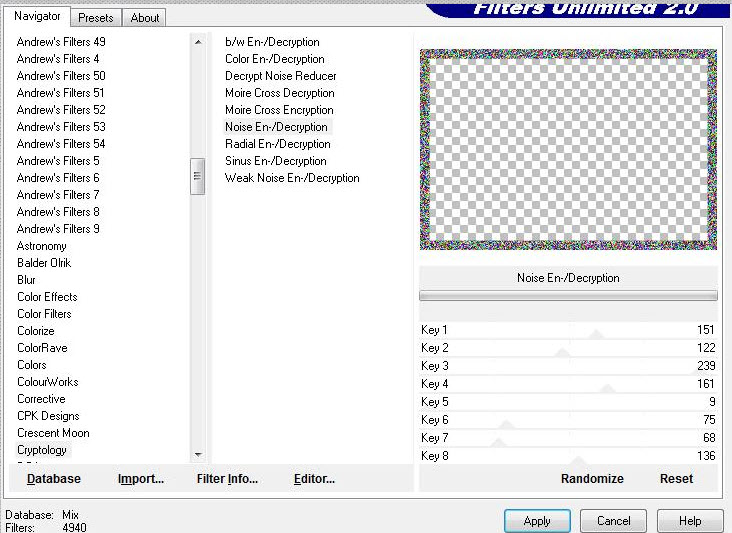Adjust the Key 7 slider
The image size is (732, 533).
(x=568, y=438)
